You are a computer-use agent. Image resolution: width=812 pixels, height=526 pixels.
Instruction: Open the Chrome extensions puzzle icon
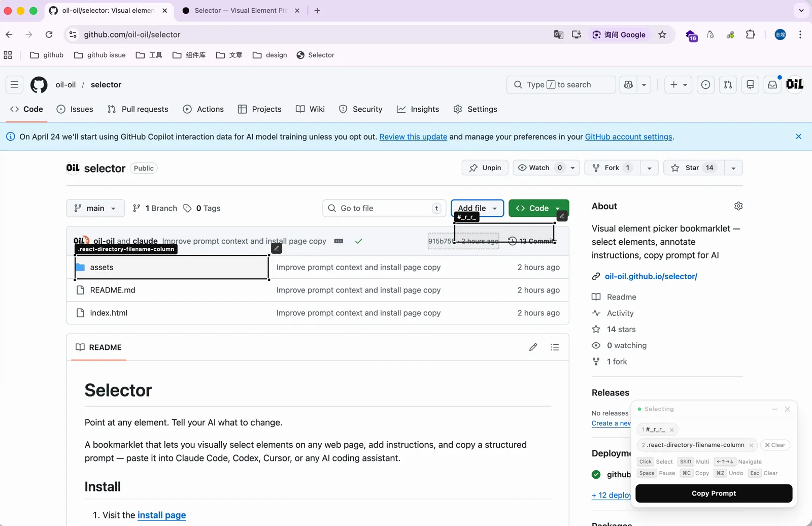[x=751, y=35]
